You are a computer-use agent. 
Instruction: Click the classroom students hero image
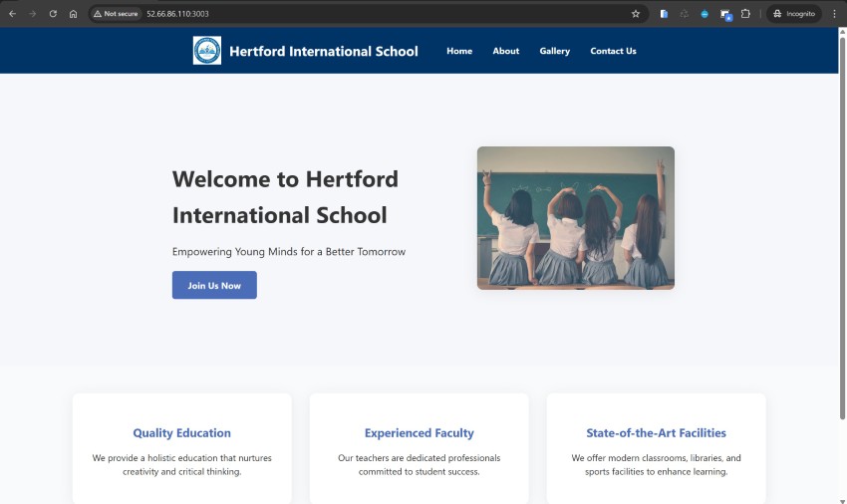[575, 218]
